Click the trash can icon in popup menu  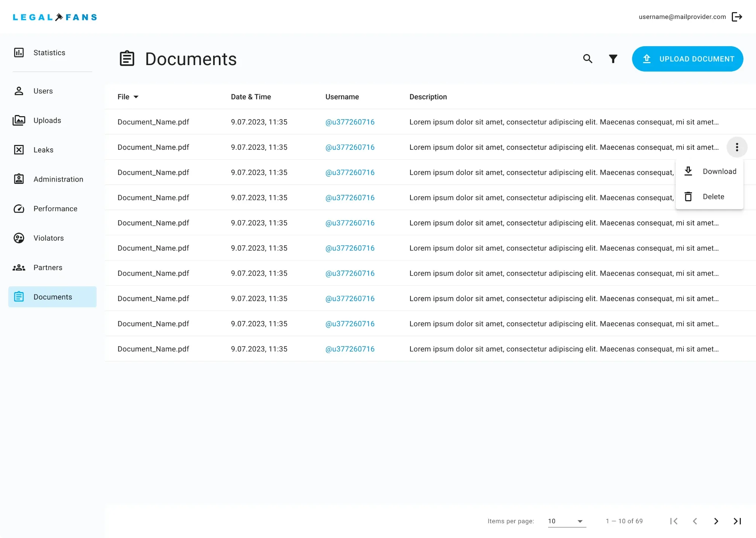point(688,196)
